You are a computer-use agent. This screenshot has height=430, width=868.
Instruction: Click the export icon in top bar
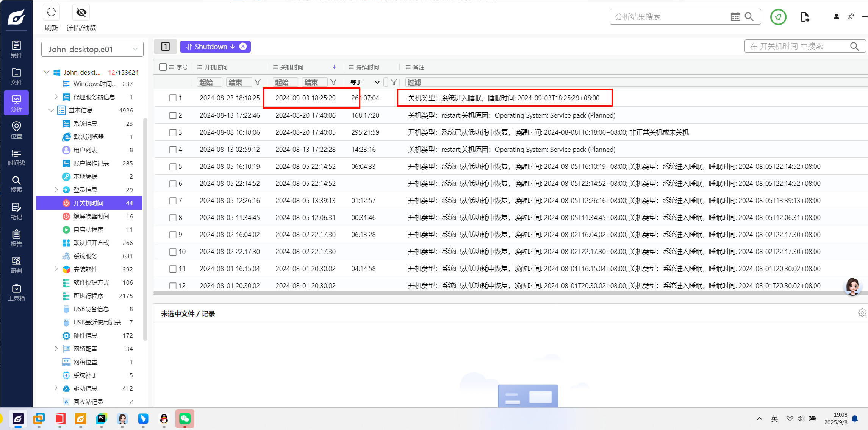coord(805,17)
